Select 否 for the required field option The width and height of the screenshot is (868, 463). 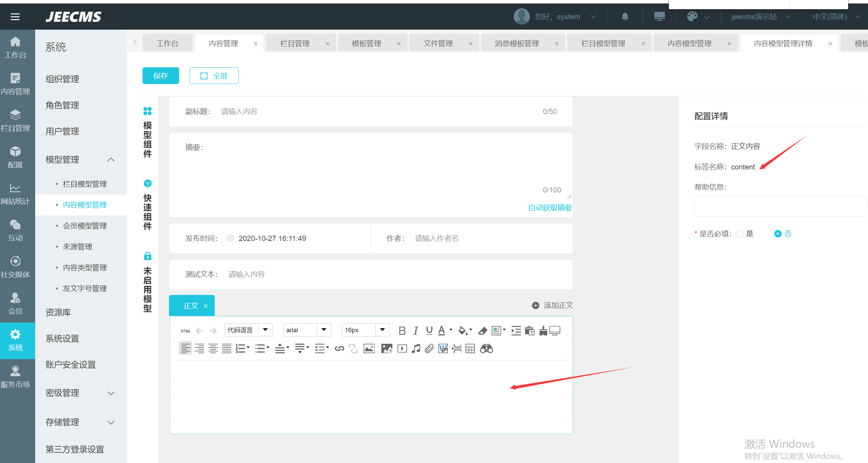(778, 234)
